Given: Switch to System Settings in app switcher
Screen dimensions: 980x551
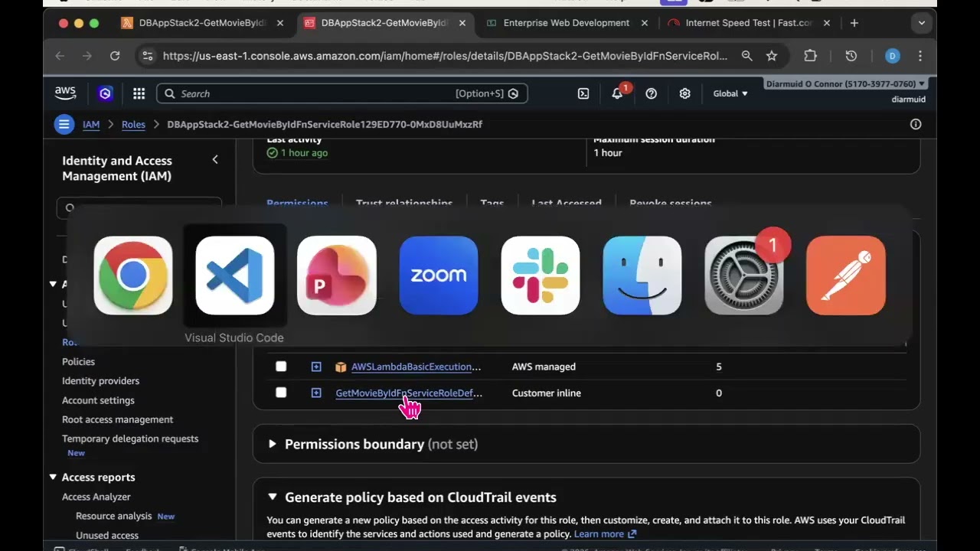Looking at the screenshot, I should 744,275.
